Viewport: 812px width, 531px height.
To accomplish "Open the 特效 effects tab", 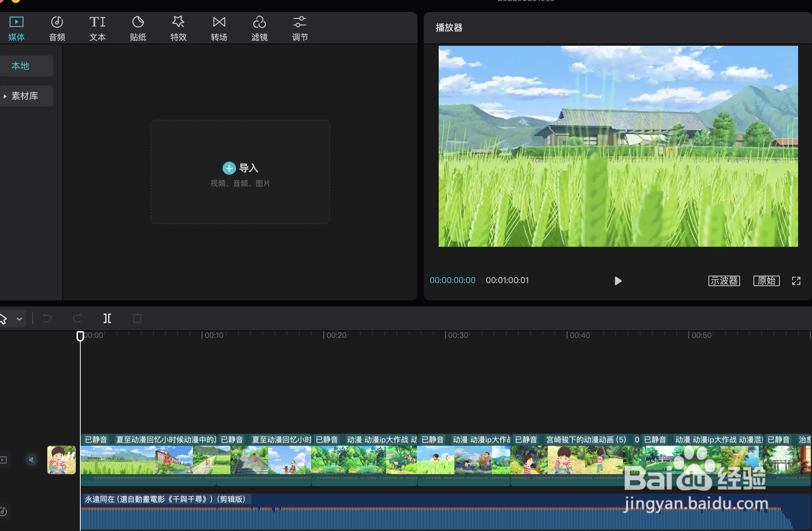I will (179, 28).
